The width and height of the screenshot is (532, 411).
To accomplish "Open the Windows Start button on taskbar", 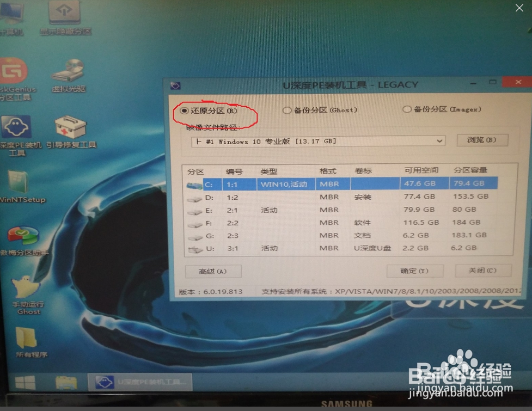I will tap(25, 383).
